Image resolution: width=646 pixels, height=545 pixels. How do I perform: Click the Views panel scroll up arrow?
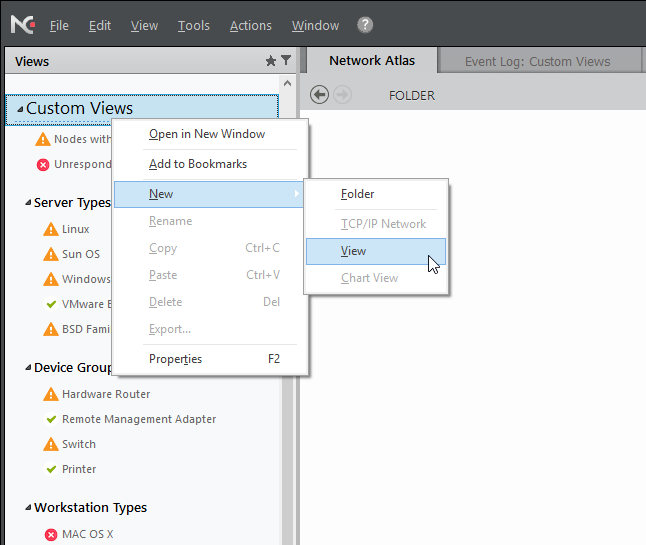288,85
